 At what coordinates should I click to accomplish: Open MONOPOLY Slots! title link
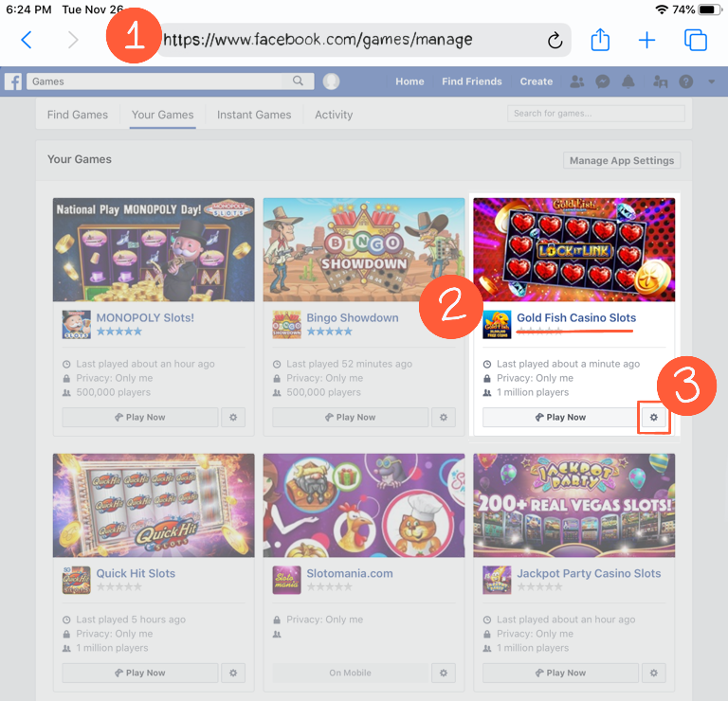(x=145, y=317)
